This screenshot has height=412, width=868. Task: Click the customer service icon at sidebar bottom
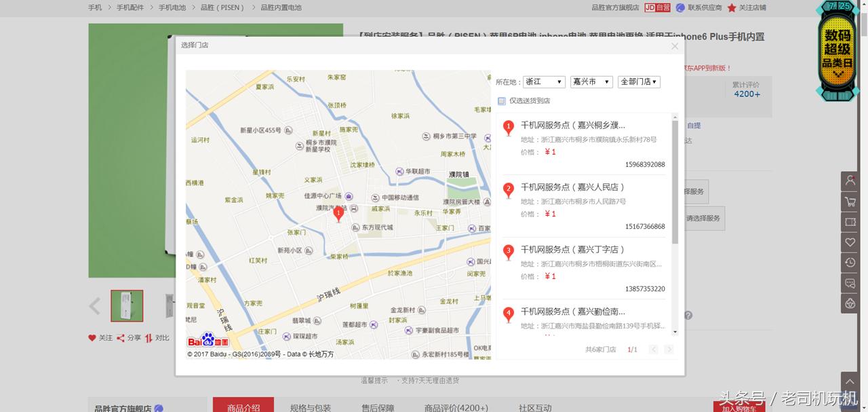849,303
